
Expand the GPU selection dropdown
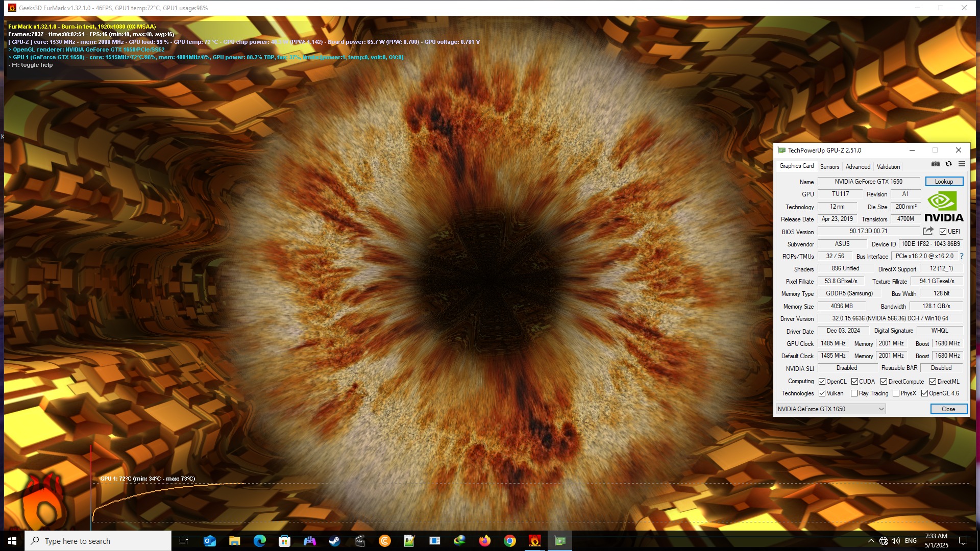881,409
